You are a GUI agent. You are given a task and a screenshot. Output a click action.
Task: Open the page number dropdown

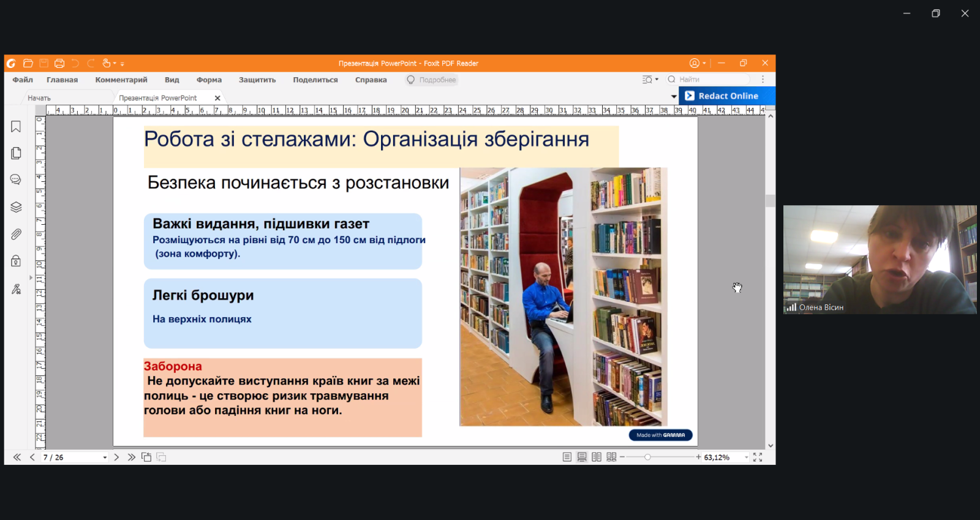pyautogui.click(x=105, y=458)
